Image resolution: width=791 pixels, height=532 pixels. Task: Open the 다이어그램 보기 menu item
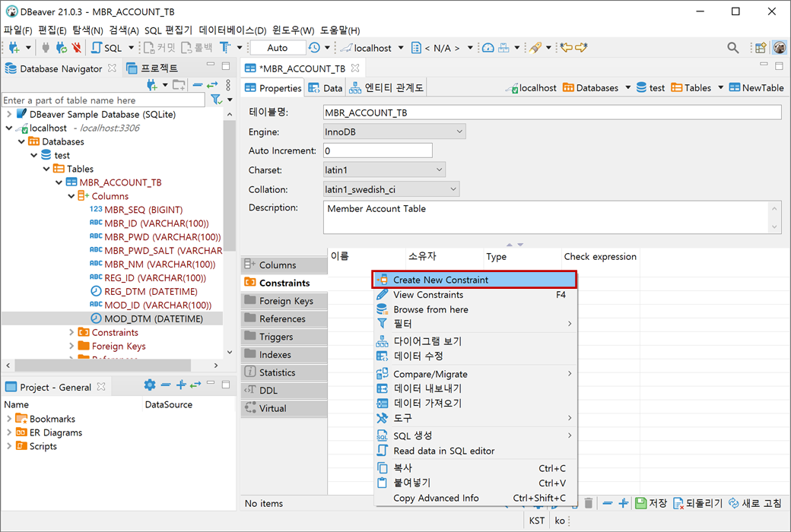(474, 341)
